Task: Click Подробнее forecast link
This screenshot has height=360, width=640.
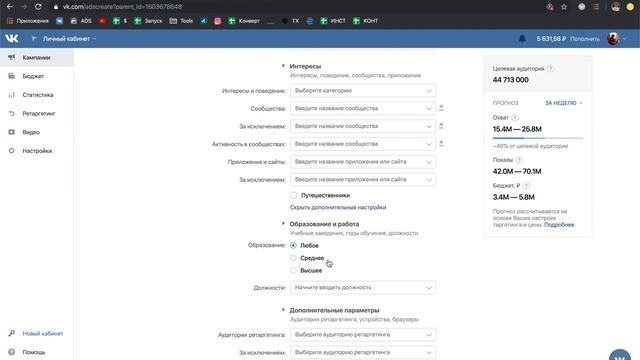Action: point(559,224)
